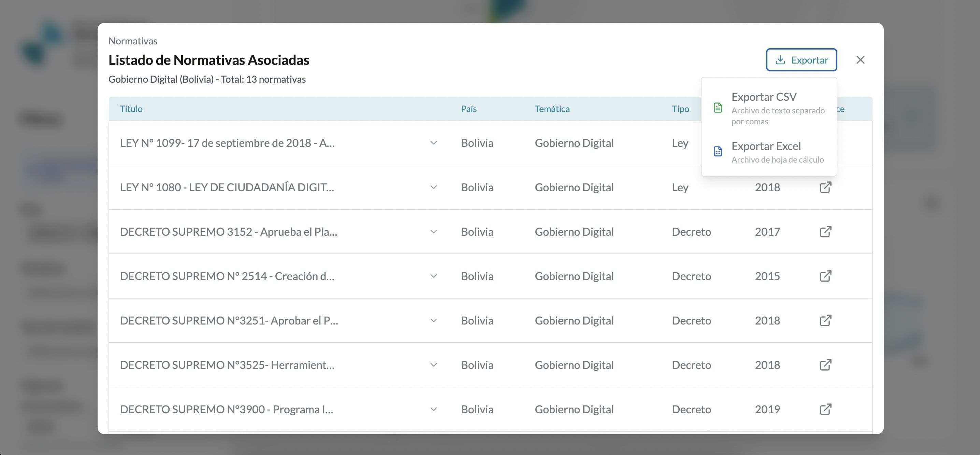The width and height of the screenshot is (980, 455).
Task: Expand DECRETO SUPREMO N° 2514 row details
Action: (x=433, y=276)
